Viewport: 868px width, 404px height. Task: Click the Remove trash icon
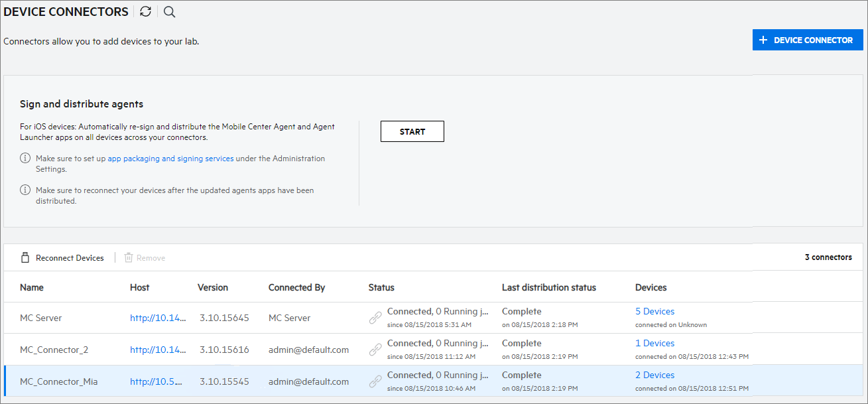click(129, 257)
